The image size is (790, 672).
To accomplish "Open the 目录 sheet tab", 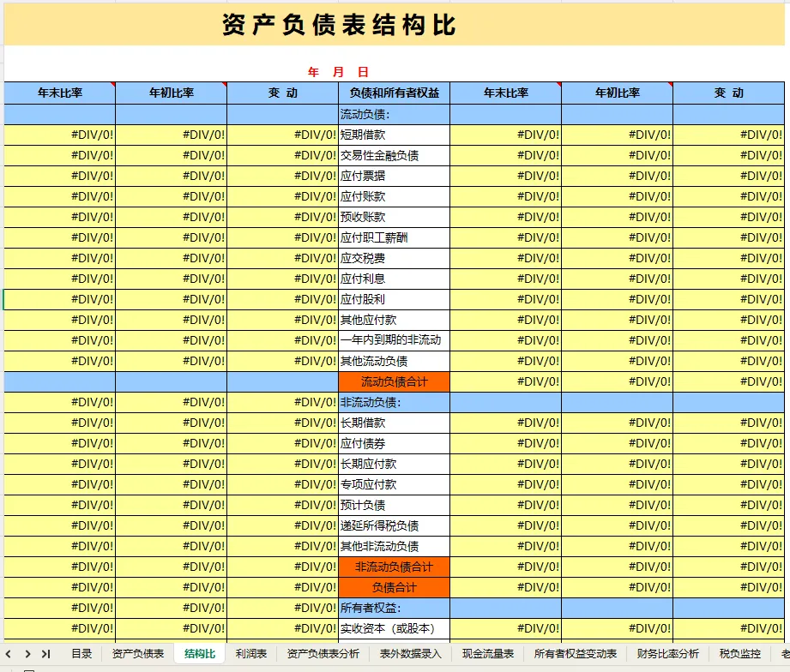I will [x=81, y=653].
